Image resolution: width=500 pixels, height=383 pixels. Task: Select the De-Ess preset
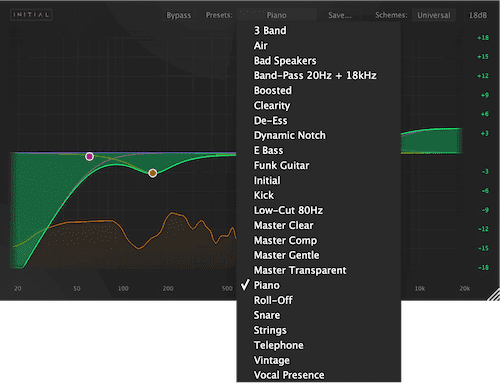(318, 121)
